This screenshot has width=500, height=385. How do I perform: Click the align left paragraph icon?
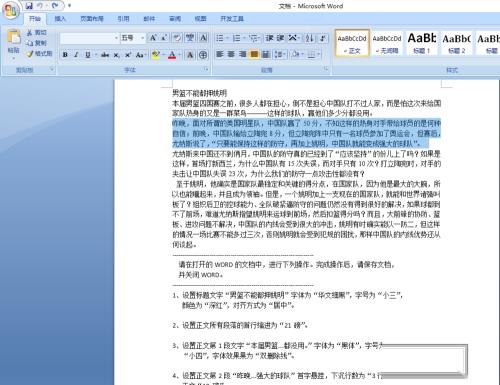[x=219, y=54]
